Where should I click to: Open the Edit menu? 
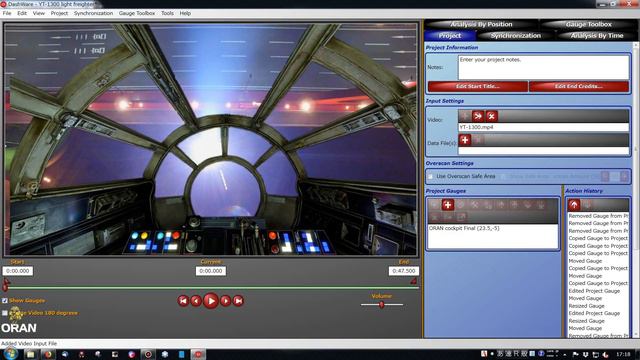(x=22, y=13)
